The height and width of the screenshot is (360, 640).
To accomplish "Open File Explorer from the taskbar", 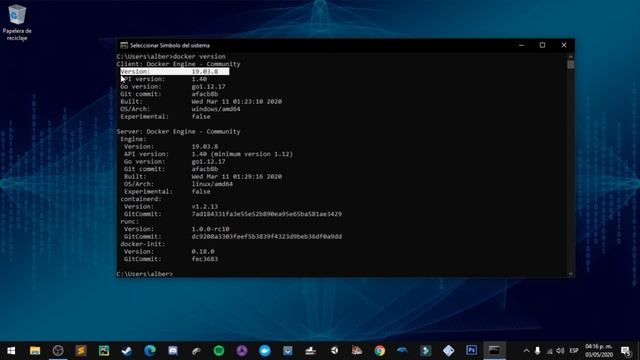I will [35, 351].
